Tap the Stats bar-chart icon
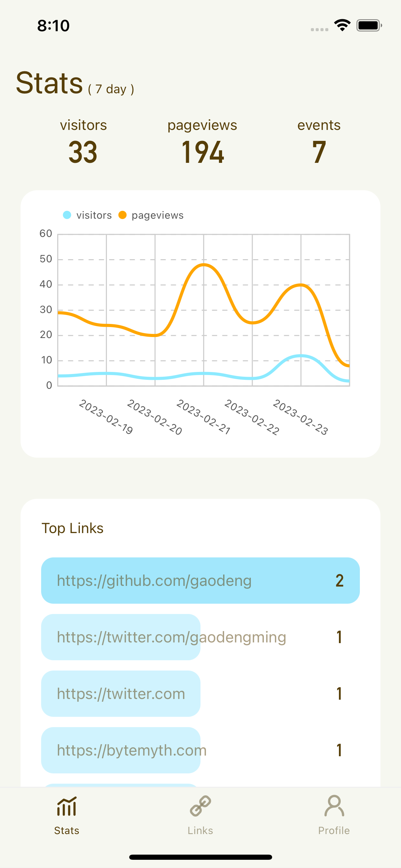 point(66,806)
